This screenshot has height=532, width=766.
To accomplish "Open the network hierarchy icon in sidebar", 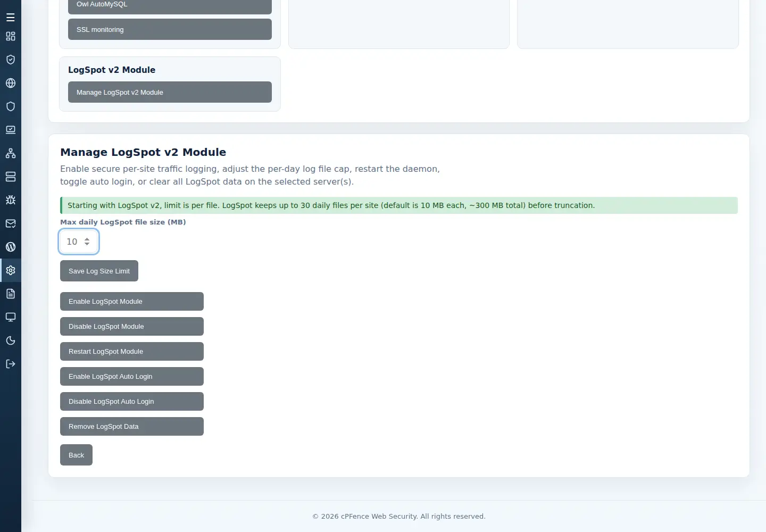I will pos(11,153).
